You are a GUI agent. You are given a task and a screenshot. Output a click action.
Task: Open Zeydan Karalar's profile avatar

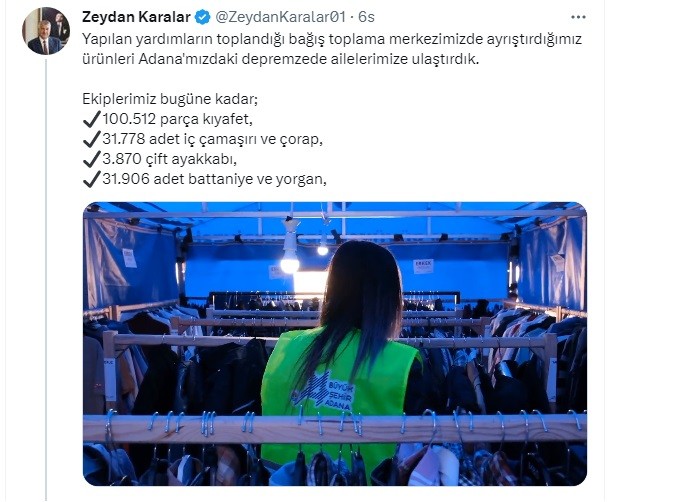coord(46,31)
